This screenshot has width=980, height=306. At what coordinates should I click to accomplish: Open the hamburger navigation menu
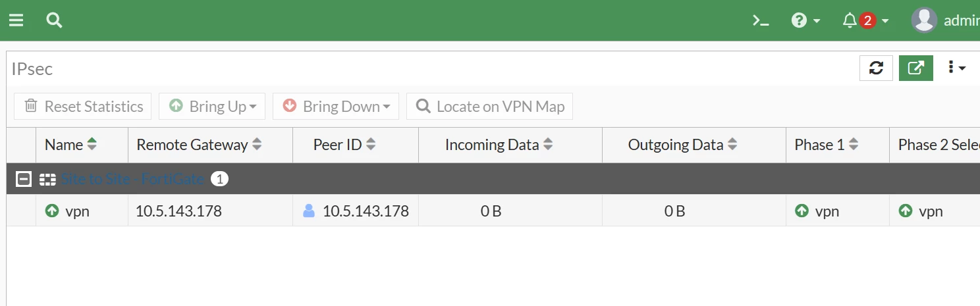coord(16,20)
